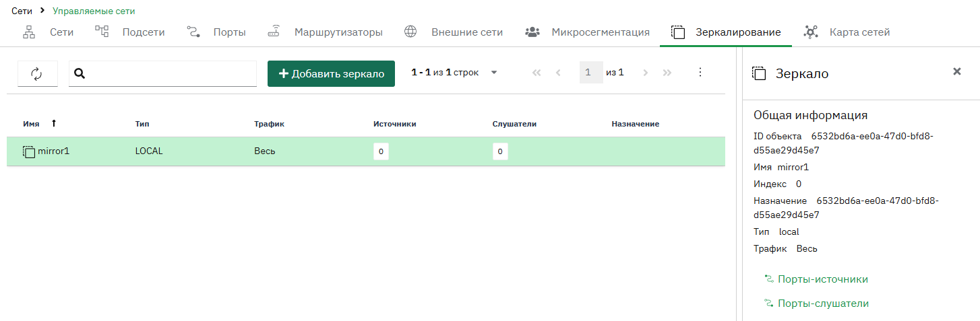980x321 pixels.
Task: Click the magnifier search icon
Action: click(x=80, y=74)
